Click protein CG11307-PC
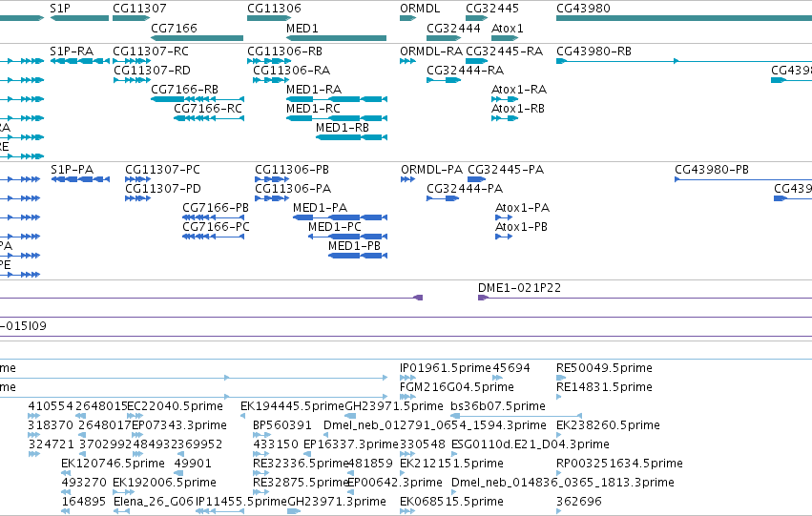Image resolution: width=812 pixels, height=516 pixels. pos(137,179)
